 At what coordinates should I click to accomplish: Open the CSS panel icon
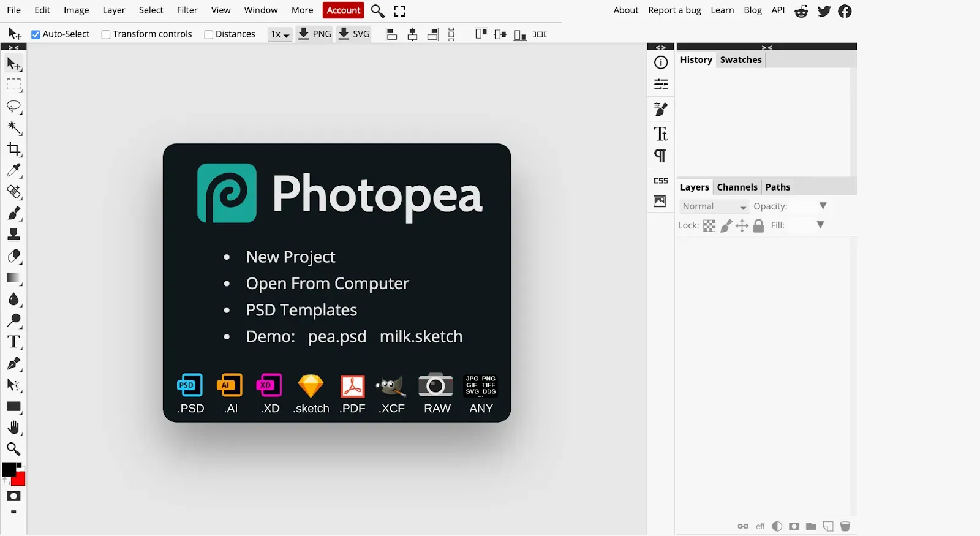point(661,181)
